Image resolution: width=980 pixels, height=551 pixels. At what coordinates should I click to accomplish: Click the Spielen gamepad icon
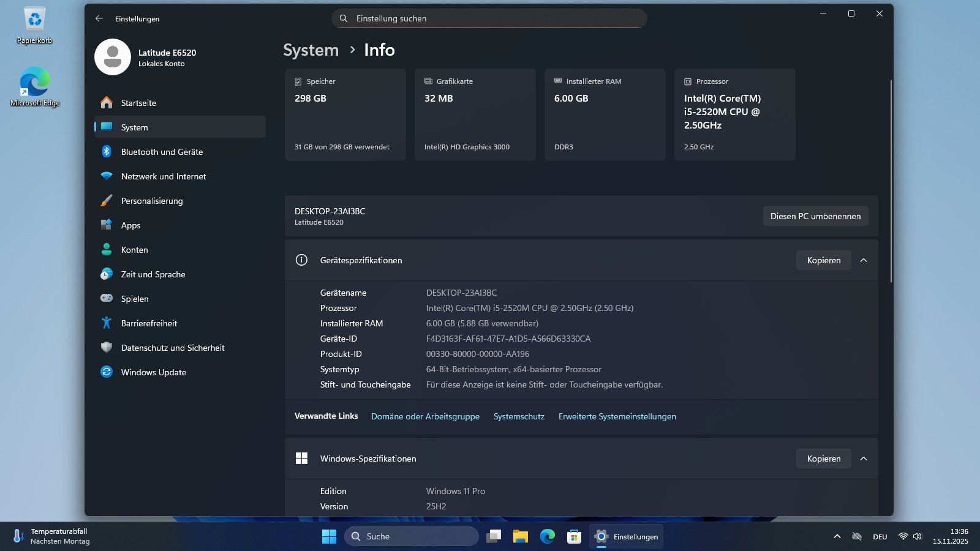point(107,298)
